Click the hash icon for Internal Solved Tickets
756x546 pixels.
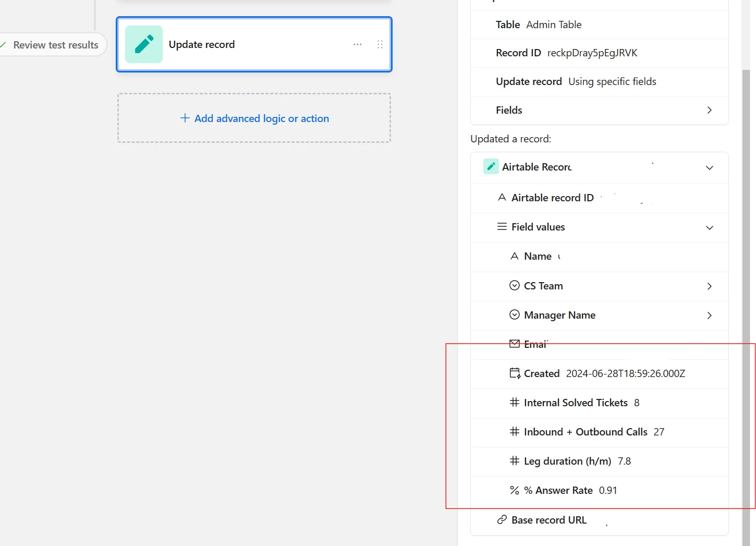515,402
